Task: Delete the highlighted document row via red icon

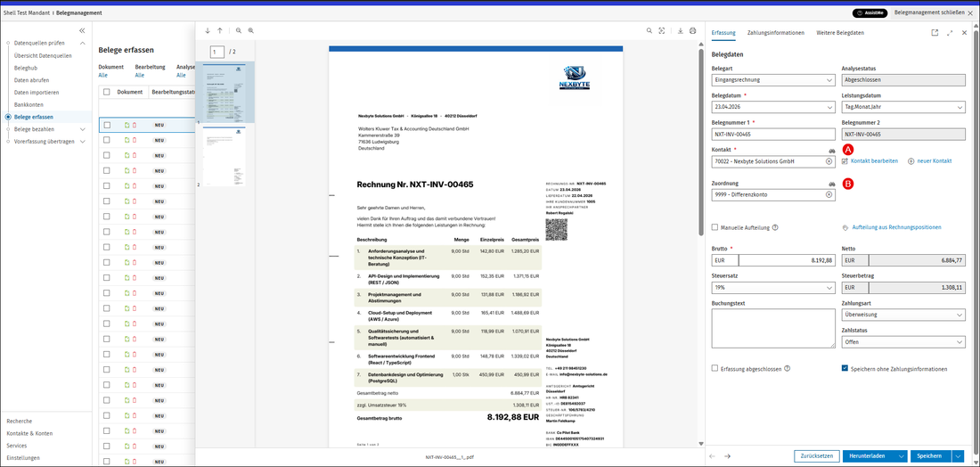Action: pos(134,125)
